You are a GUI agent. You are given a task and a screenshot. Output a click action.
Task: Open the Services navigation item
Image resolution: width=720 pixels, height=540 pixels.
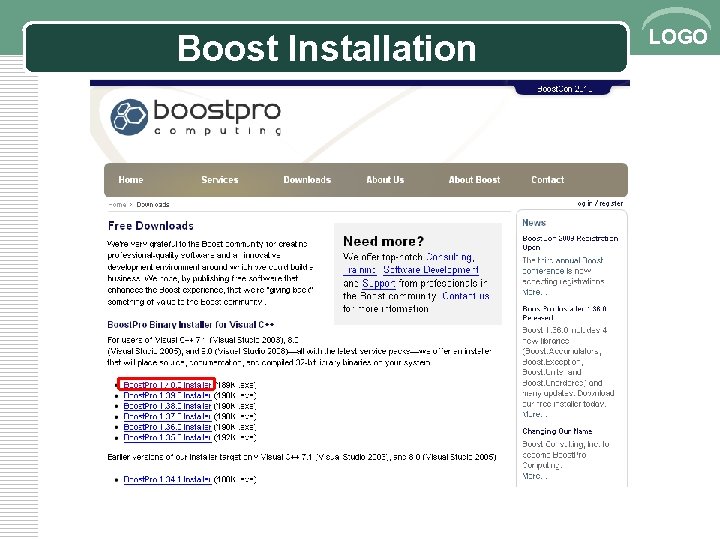pyautogui.click(x=219, y=180)
